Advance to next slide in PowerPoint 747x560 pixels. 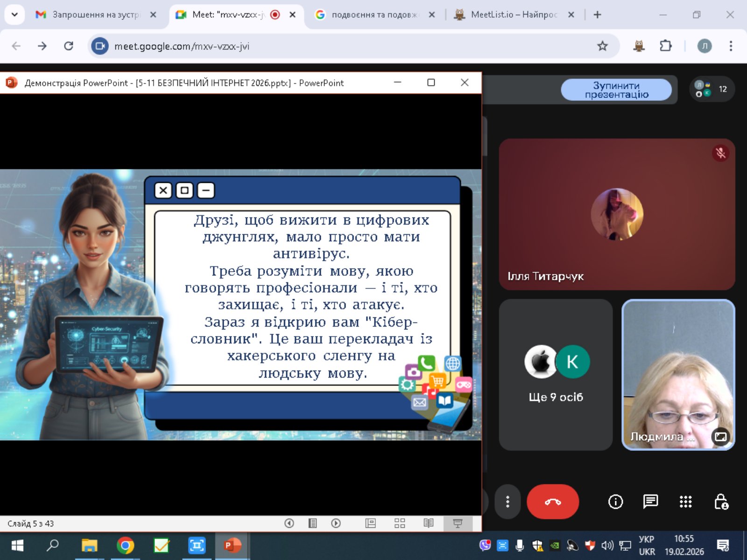point(336,523)
